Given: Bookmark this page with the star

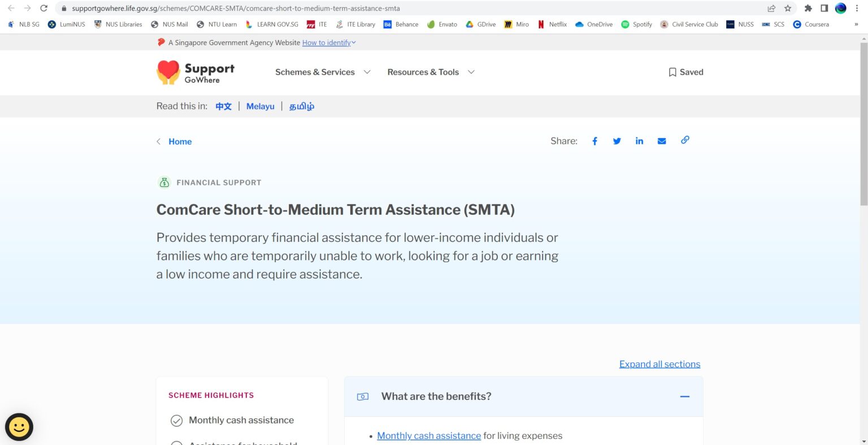Looking at the screenshot, I should coord(788,8).
